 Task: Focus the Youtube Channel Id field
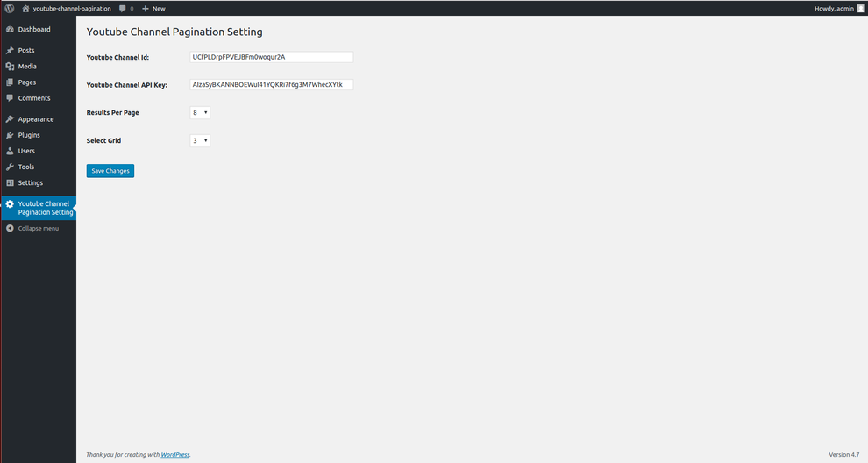point(271,57)
